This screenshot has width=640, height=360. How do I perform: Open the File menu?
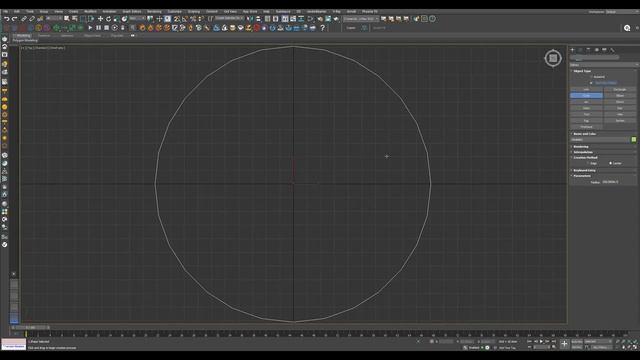(5, 11)
